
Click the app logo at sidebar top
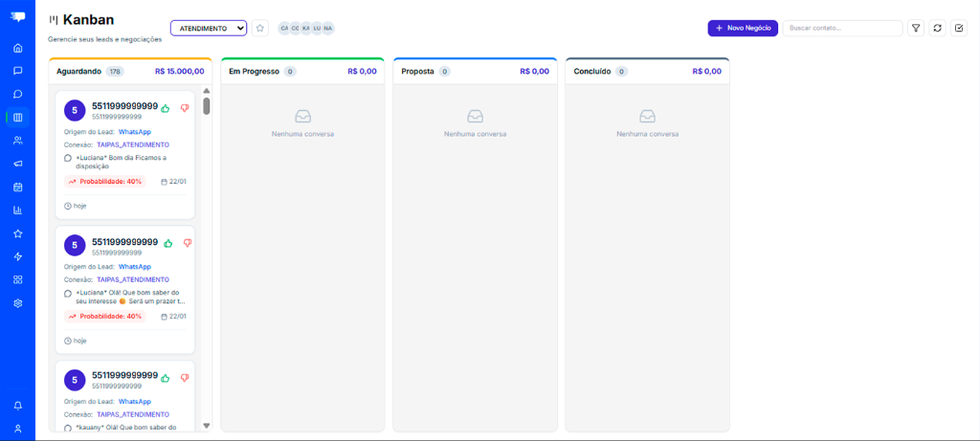point(18,17)
